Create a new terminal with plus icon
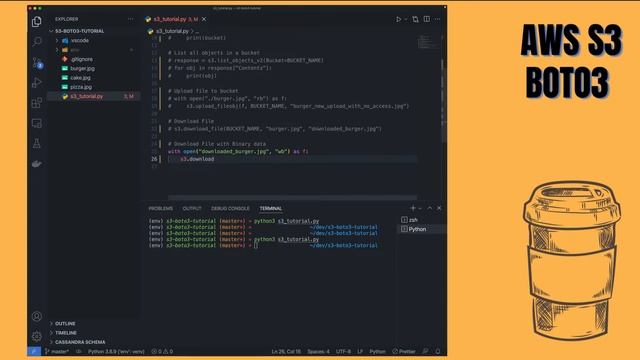The width and height of the screenshot is (640, 360). pyautogui.click(x=413, y=208)
